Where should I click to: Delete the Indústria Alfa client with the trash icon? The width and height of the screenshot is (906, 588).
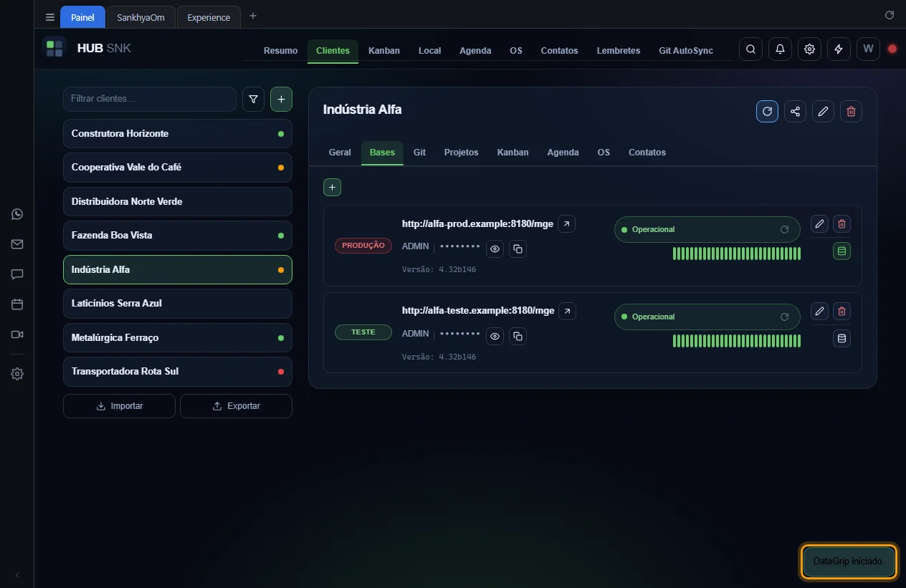851,111
